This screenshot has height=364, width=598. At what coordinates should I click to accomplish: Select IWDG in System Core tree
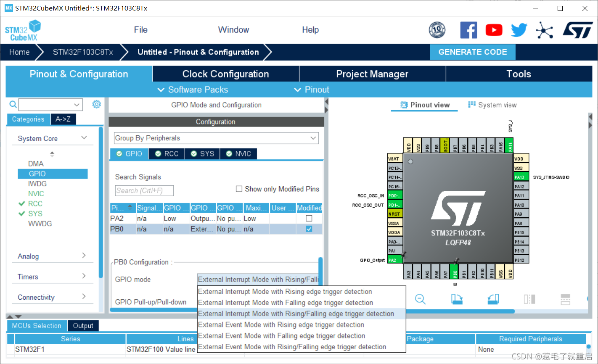37,184
